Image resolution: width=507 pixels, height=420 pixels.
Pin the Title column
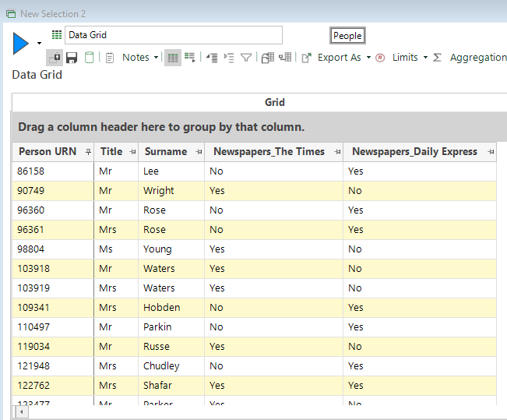click(x=132, y=152)
